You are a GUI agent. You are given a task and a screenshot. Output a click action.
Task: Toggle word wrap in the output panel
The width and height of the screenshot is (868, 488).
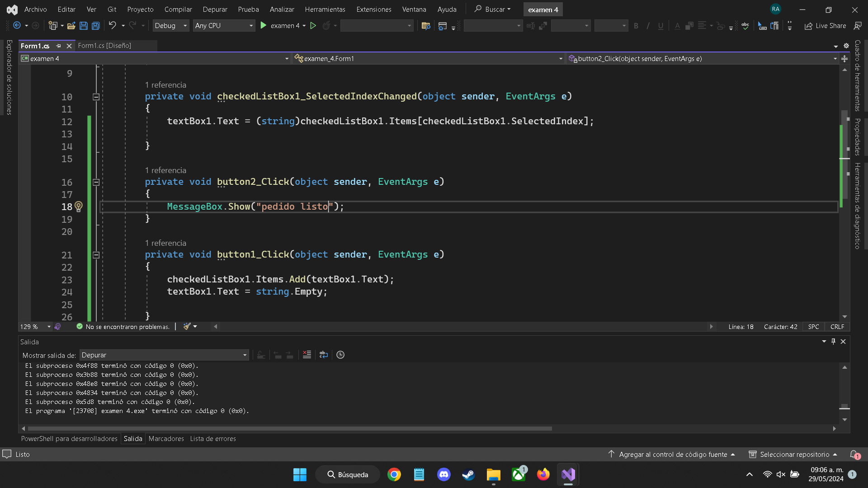(x=324, y=355)
